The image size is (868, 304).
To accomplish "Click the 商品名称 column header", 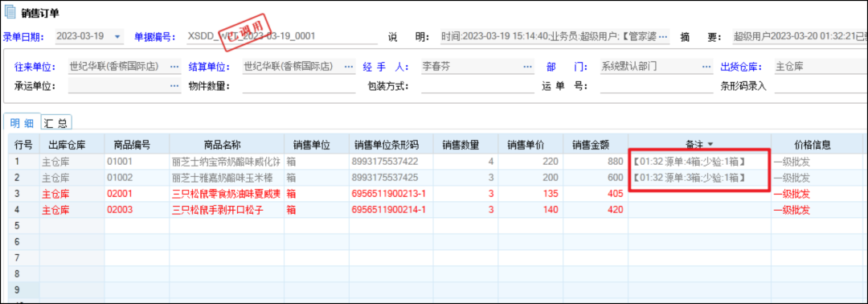I will 227,145.
